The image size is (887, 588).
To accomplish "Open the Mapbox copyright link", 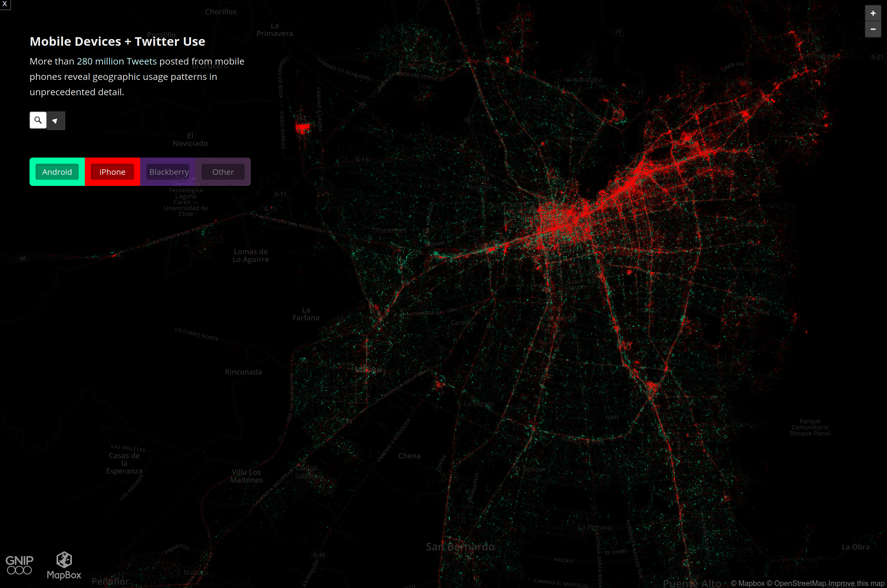I will tap(748, 583).
